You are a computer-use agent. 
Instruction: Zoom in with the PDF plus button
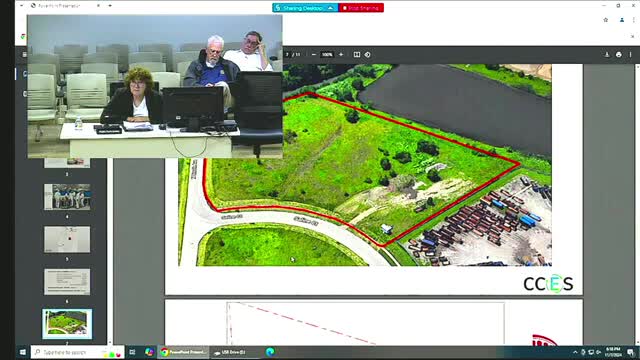[x=341, y=55]
